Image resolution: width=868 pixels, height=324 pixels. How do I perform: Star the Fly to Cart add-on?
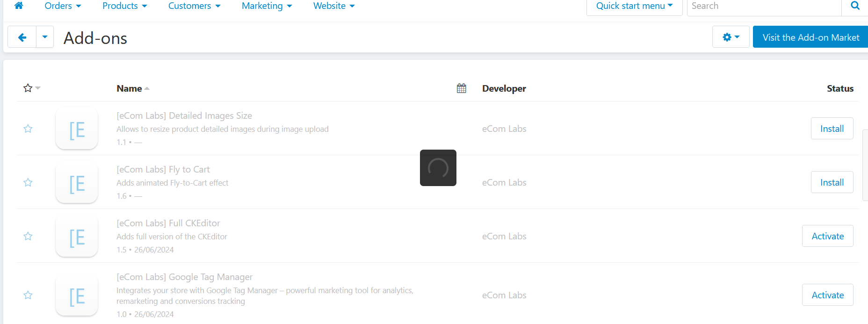coord(28,182)
